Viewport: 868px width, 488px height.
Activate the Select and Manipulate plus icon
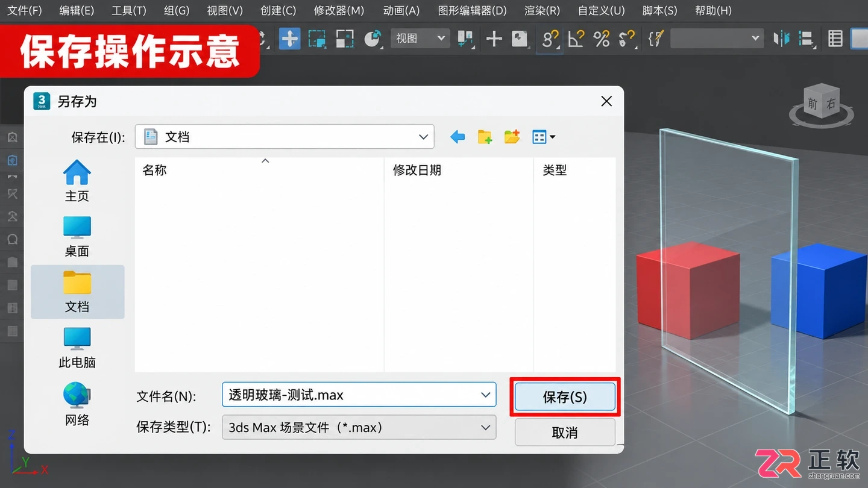point(494,39)
